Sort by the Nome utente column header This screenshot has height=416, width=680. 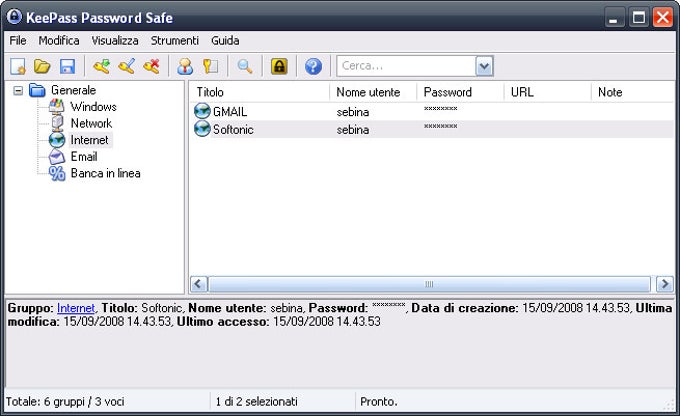[373, 92]
